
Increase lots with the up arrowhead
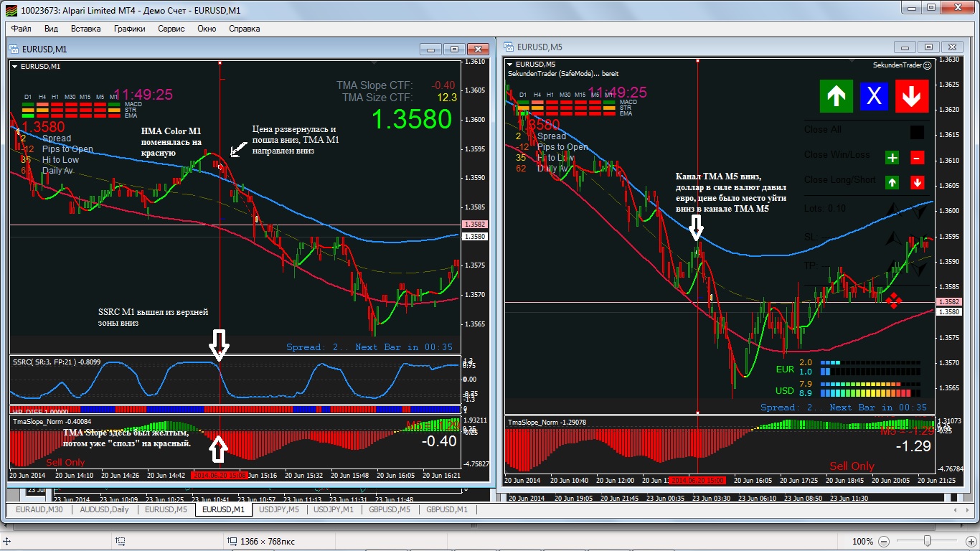[x=893, y=209]
